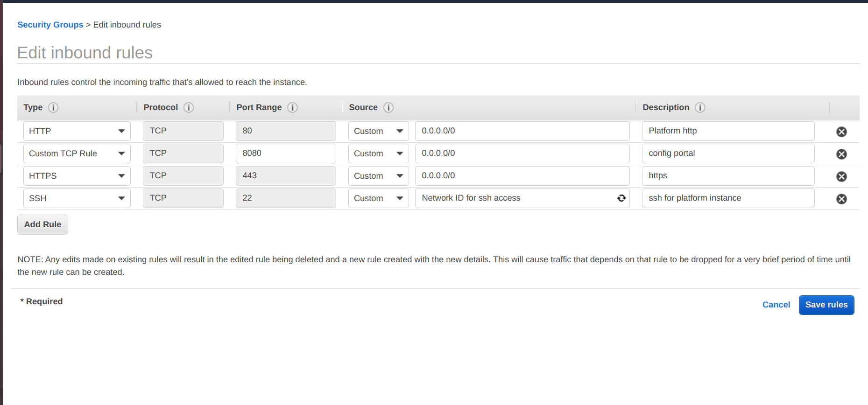This screenshot has width=868, height=405.
Task: Remove the config portal rule on port 8080
Action: pos(841,154)
